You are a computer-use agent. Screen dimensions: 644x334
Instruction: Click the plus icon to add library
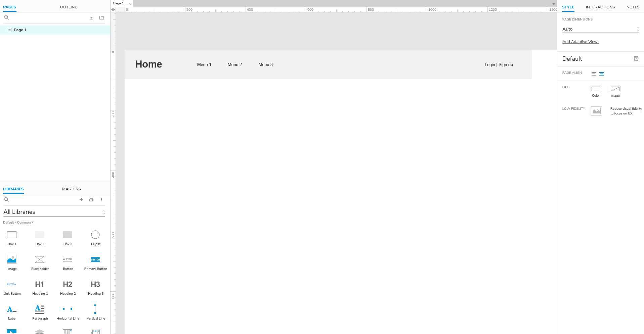(x=81, y=200)
